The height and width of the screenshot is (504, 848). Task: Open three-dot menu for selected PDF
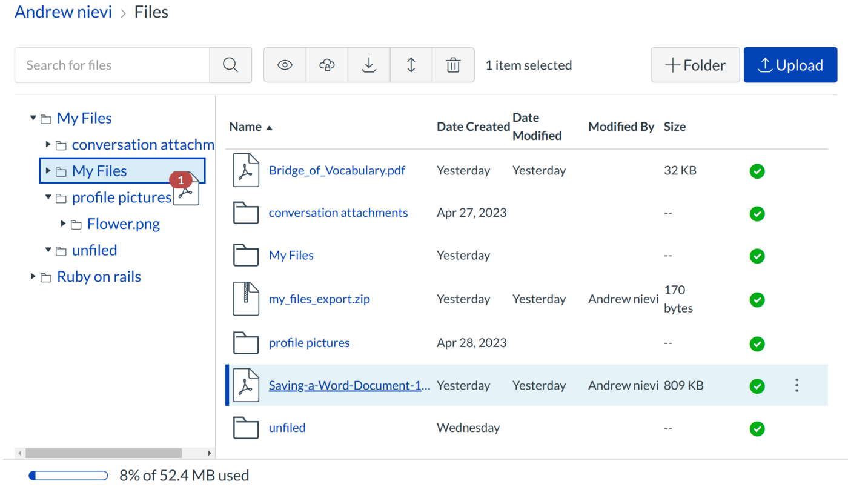797,385
